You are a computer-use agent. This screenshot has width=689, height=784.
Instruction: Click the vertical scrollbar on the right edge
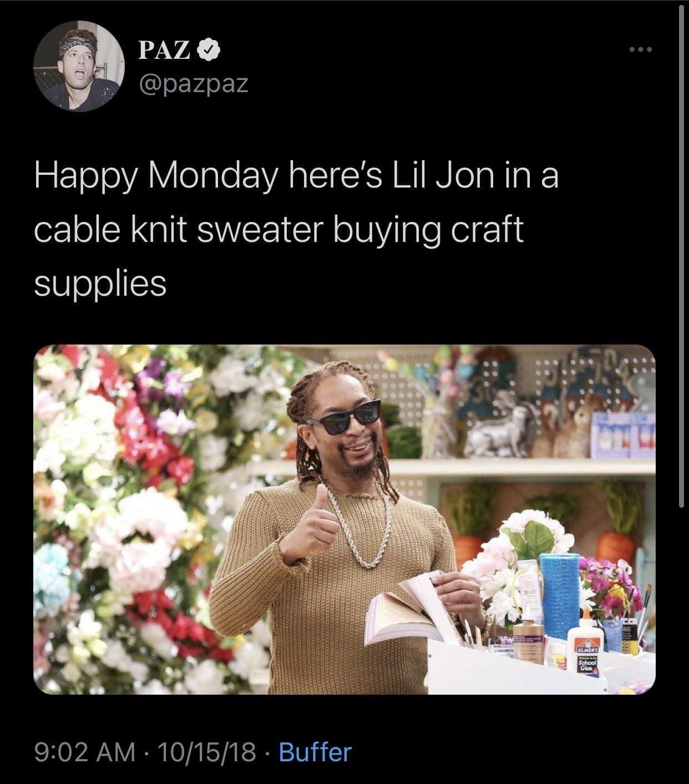click(x=682, y=255)
